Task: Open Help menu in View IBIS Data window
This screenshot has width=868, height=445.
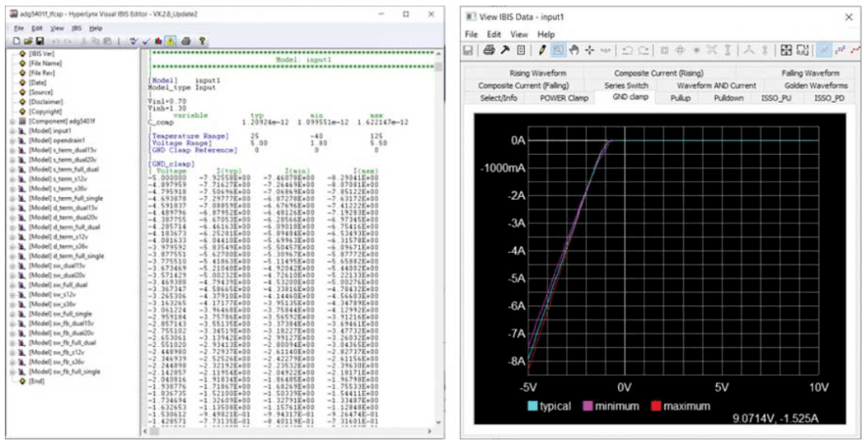Action: pyautogui.click(x=546, y=35)
